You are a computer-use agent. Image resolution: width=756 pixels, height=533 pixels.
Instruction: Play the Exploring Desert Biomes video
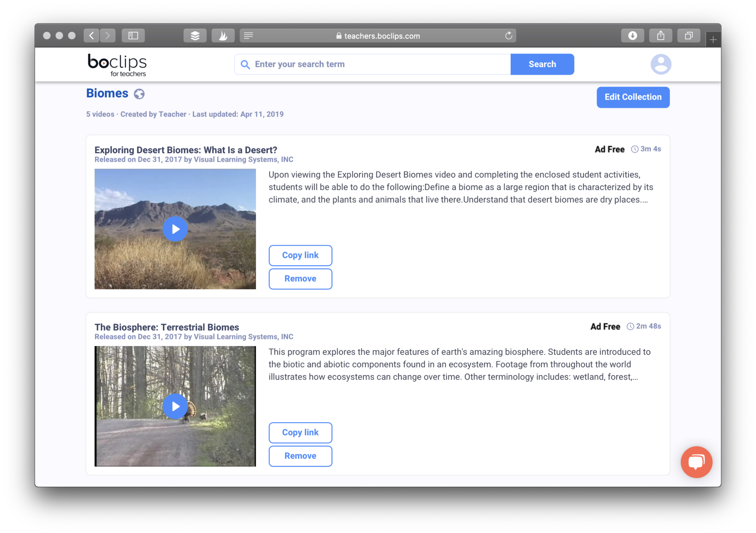pyautogui.click(x=175, y=229)
